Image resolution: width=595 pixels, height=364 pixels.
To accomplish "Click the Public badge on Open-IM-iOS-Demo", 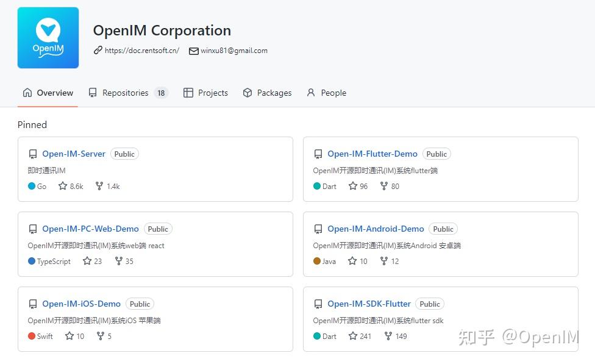I will (x=140, y=304).
